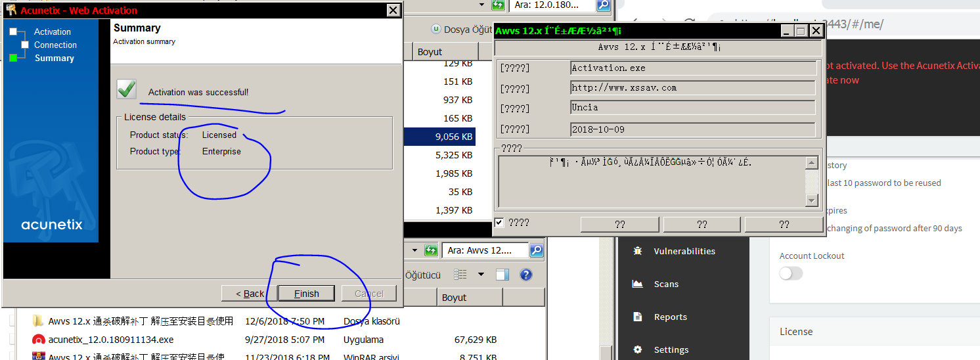Select the 5,325 KB file size entry

coord(454,155)
